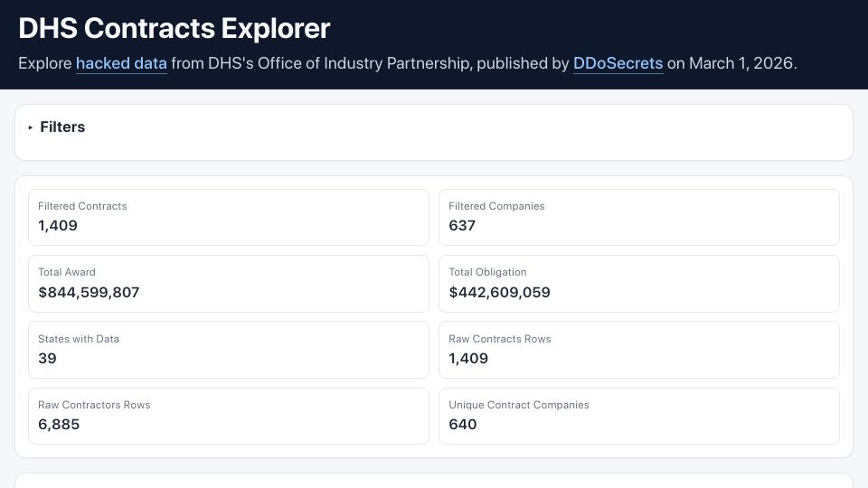Screen dimensions: 868x488
Task: Click the Total Obligation label
Action: pos(487,272)
